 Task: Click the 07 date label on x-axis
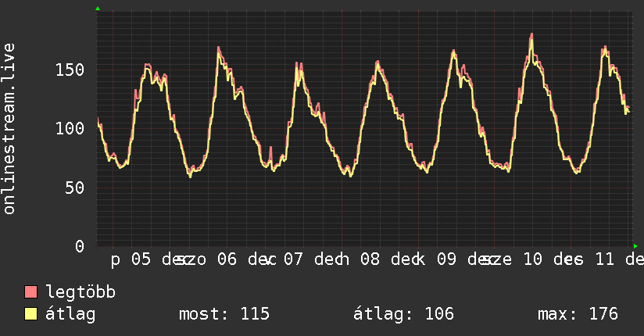coord(293,259)
